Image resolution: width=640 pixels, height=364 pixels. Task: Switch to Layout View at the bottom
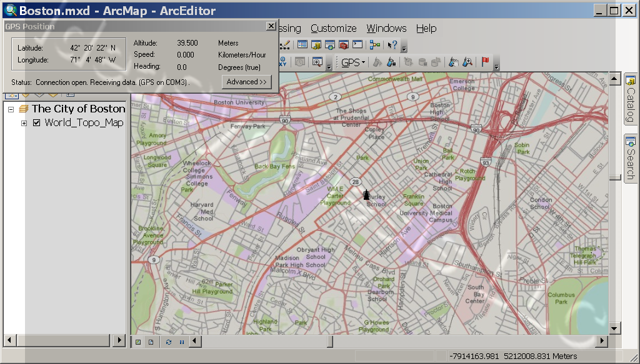click(151, 342)
